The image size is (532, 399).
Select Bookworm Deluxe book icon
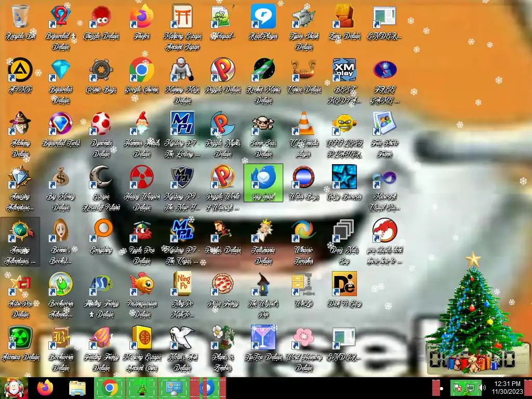pyautogui.click(x=61, y=349)
